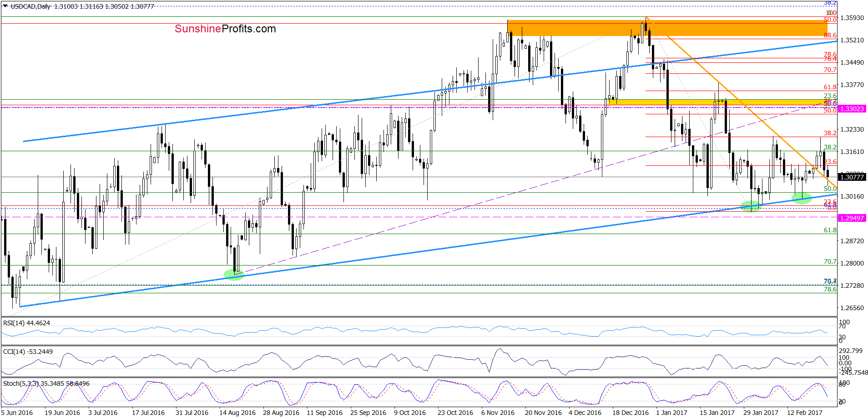Viewport: 868px width, 419px height.
Task: Click the 20 Nov 2016 date label
Action: point(543,413)
